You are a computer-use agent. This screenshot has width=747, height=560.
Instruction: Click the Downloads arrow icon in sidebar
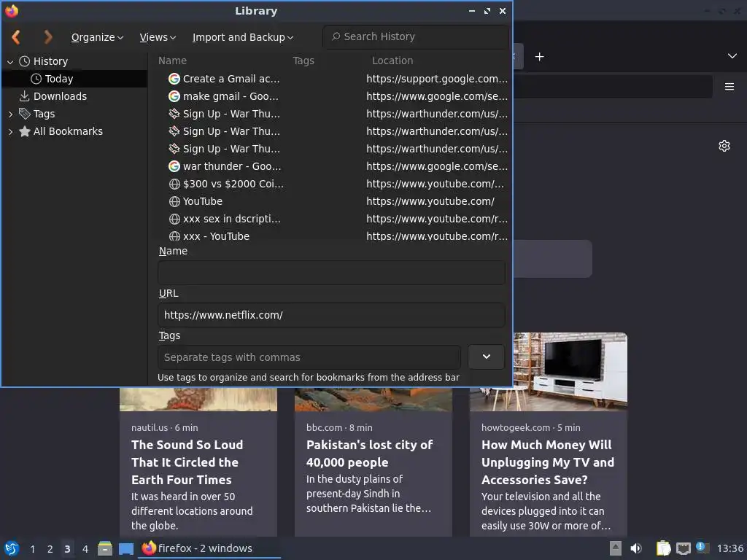[x=24, y=96]
